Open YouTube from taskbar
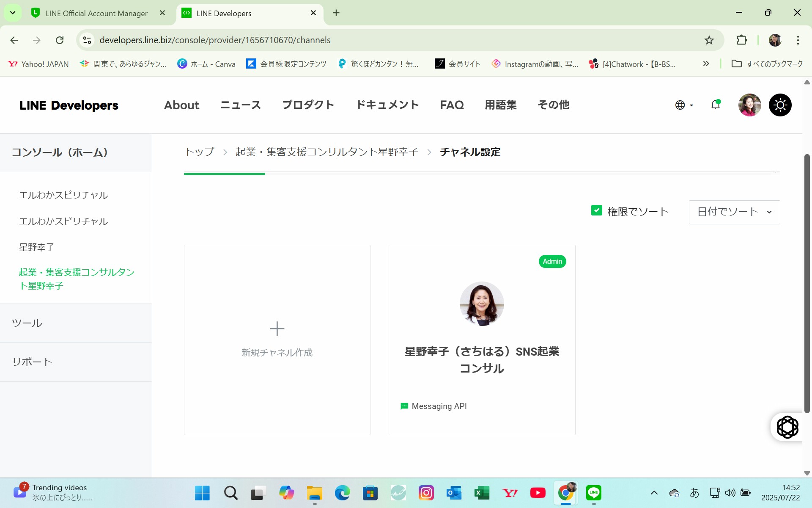 coord(538,493)
